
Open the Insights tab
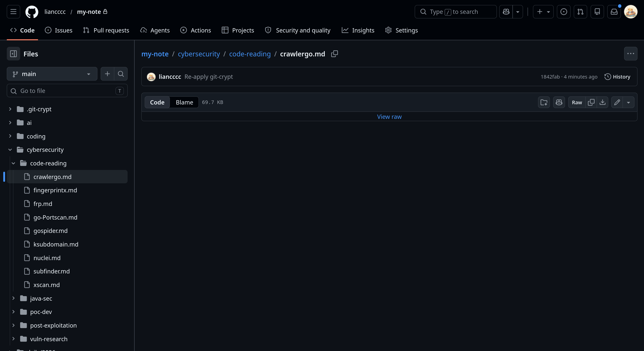pyautogui.click(x=358, y=30)
